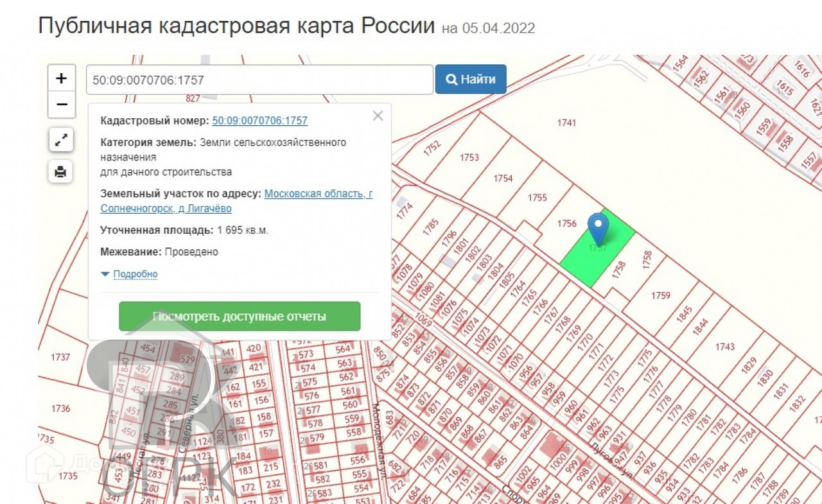Select parcel 1785 on the map
This screenshot has width=822, height=504.
click(x=430, y=228)
